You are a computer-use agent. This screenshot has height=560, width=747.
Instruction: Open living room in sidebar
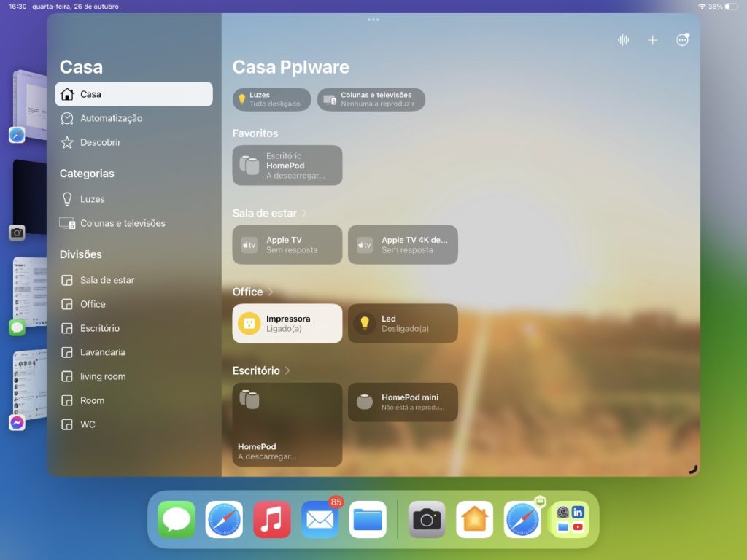pos(134,376)
